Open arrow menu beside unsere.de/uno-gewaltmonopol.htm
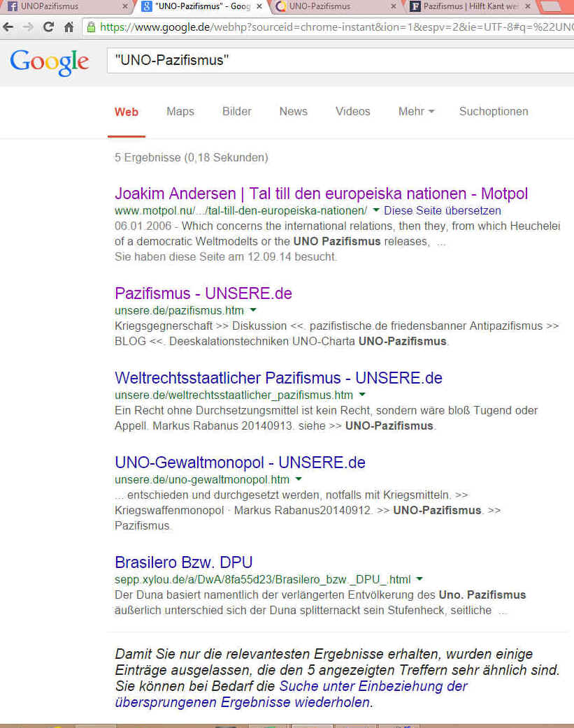The width and height of the screenshot is (574, 728). (x=299, y=479)
